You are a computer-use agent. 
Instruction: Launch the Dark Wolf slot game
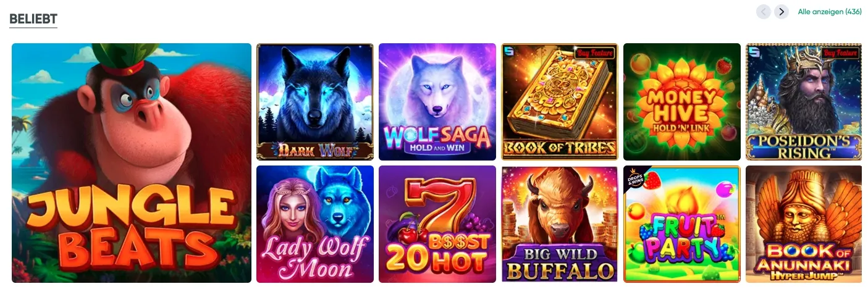tap(315, 102)
